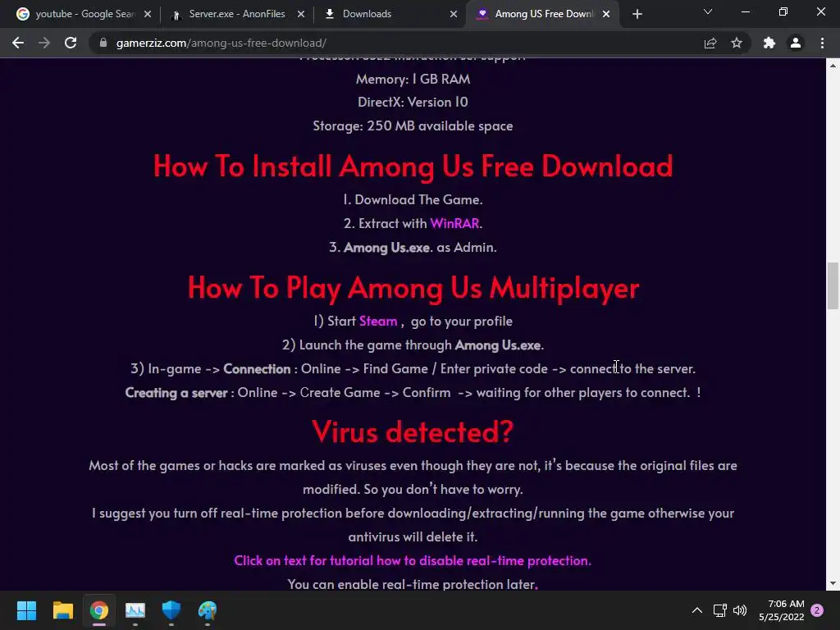The height and width of the screenshot is (630, 840).
Task: Open the notification badge showing 2
Action: 817,610
